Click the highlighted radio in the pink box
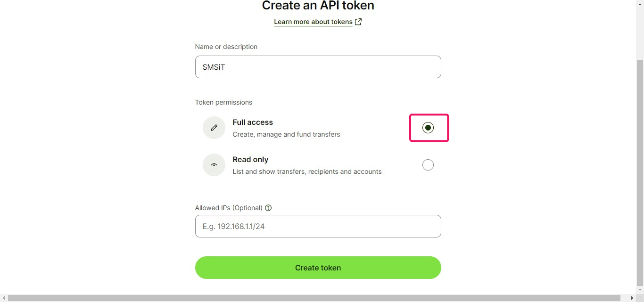The height and width of the screenshot is (302, 644). [x=428, y=127]
